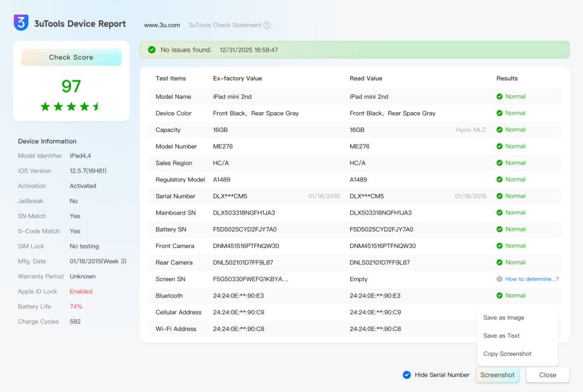583x392 pixels.
Task: Click the info icon in Screen SN row
Action: click(500, 279)
